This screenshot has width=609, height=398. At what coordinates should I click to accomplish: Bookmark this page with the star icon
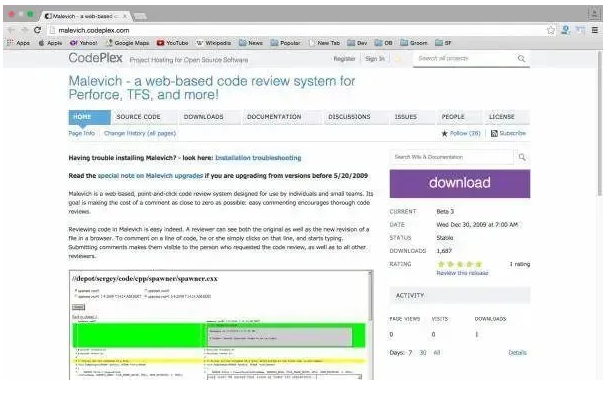(x=551, y=30)
